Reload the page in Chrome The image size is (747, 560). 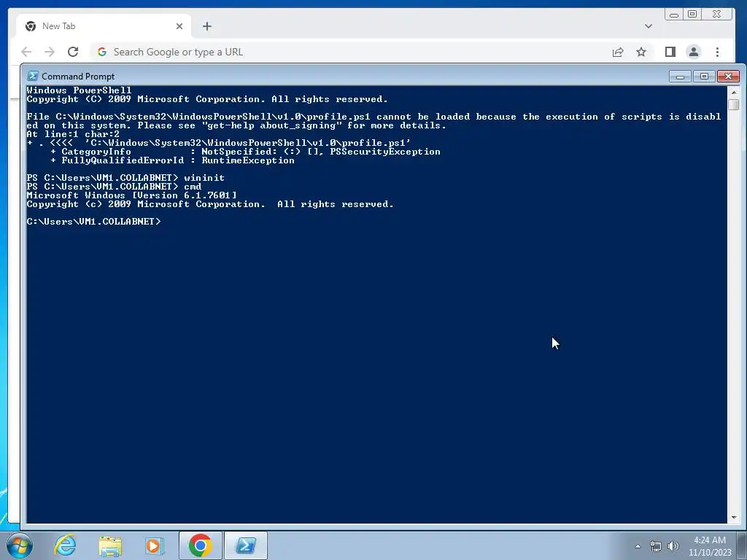pos(73,52)
